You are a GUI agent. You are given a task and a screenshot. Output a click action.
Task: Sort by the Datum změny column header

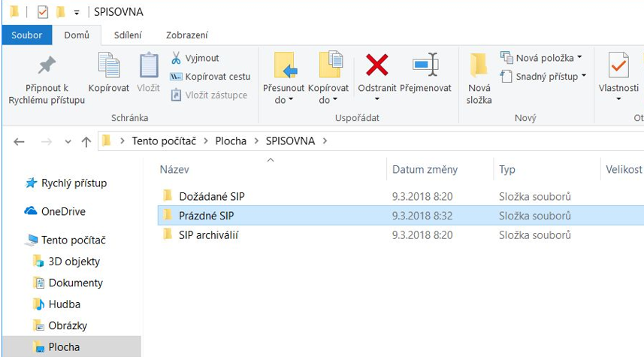point(425,170)
